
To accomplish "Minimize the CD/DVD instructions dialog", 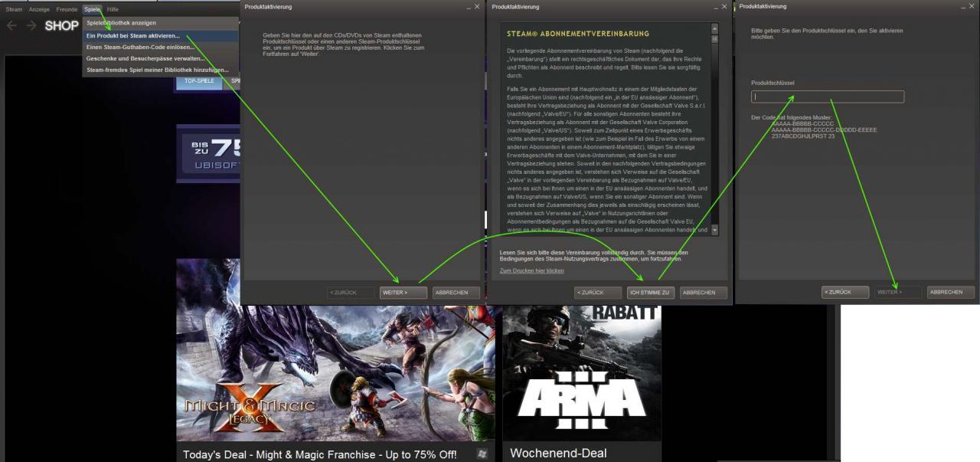I will point(468,7).
